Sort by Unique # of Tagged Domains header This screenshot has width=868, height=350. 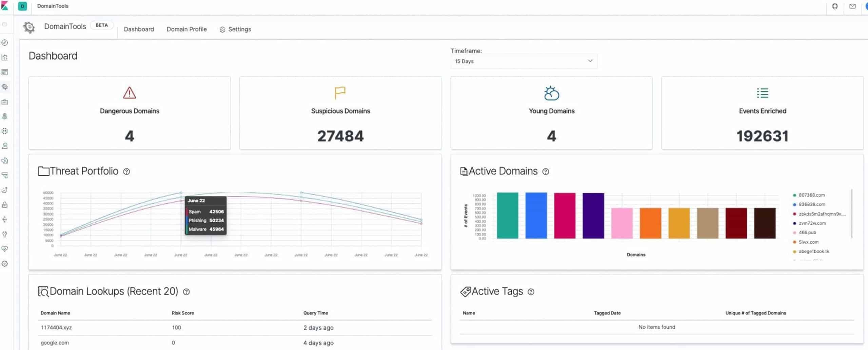[756, 313]
